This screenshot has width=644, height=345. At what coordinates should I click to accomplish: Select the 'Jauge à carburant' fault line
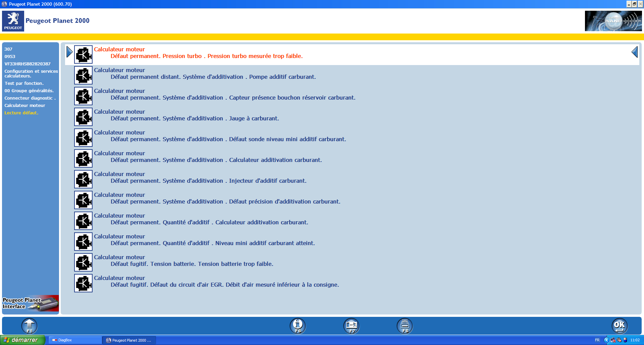(x=195, y=119)
